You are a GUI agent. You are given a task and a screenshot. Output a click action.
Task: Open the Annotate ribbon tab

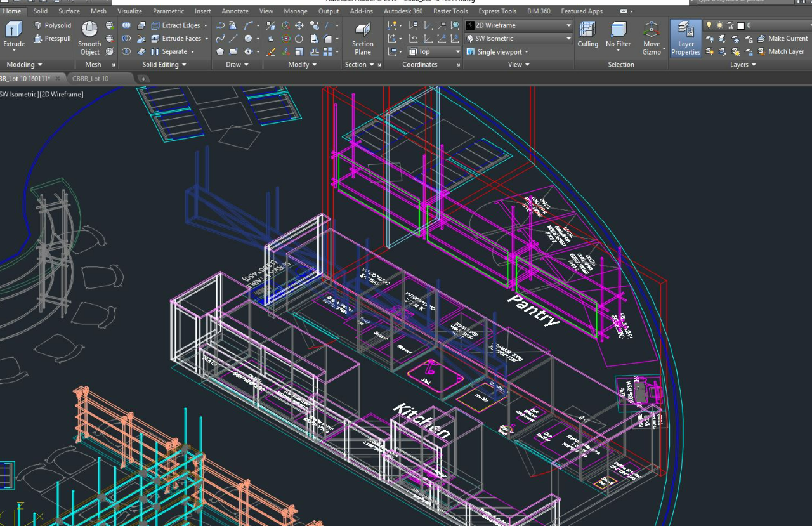(235, 11)
